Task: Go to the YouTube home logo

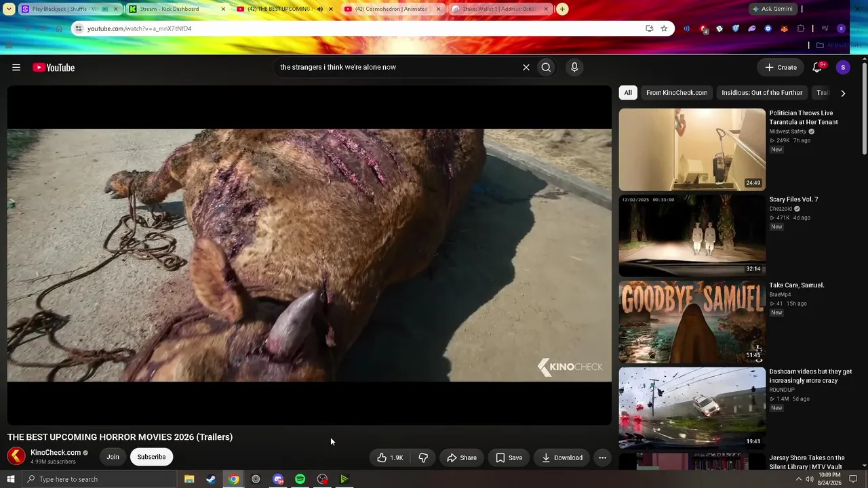Action: (54, 67)
